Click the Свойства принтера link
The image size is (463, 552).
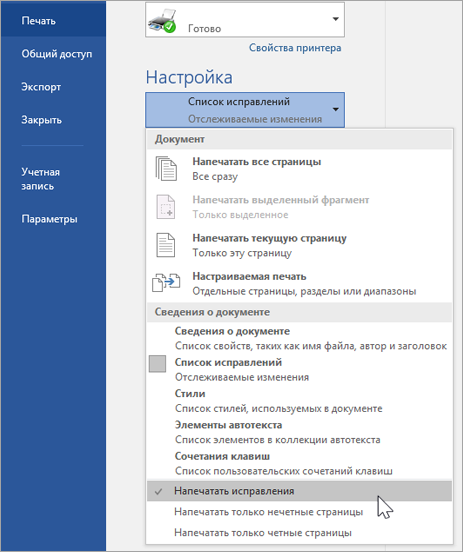(295, 48)
